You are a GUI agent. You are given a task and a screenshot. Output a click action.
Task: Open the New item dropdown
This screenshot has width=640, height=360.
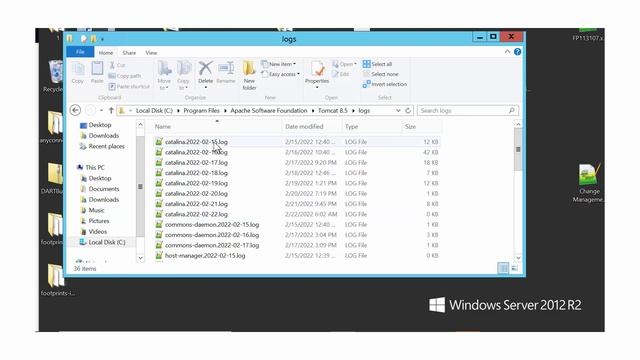click(279, 64)
